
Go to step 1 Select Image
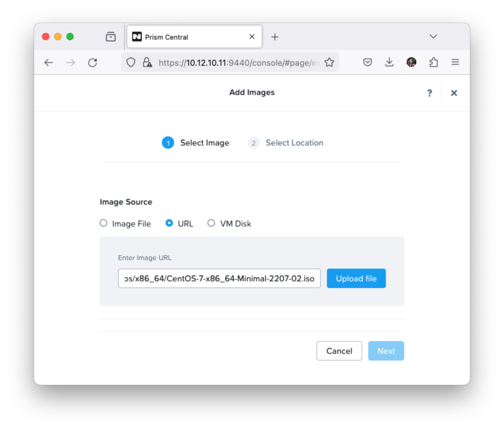(196, 143)
